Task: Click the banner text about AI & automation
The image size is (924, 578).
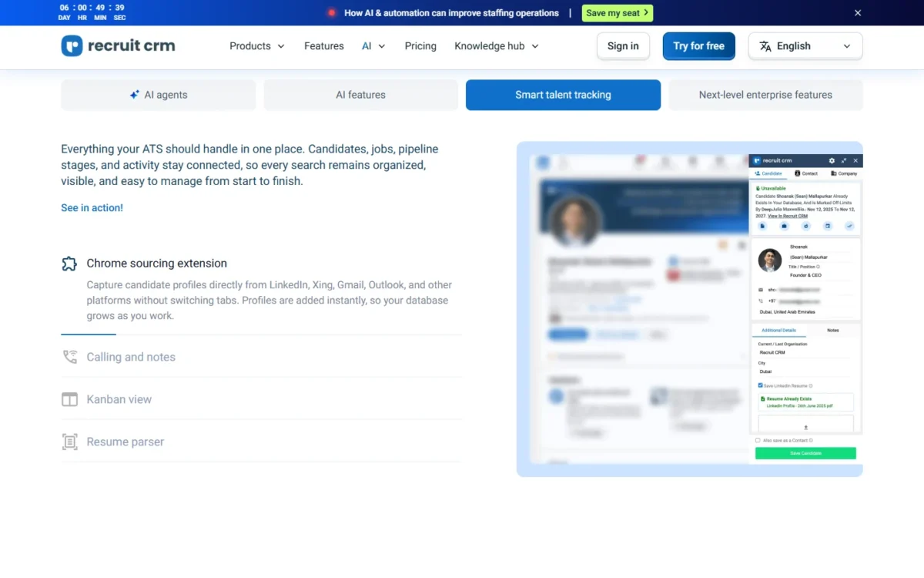Action: [451, 13]
